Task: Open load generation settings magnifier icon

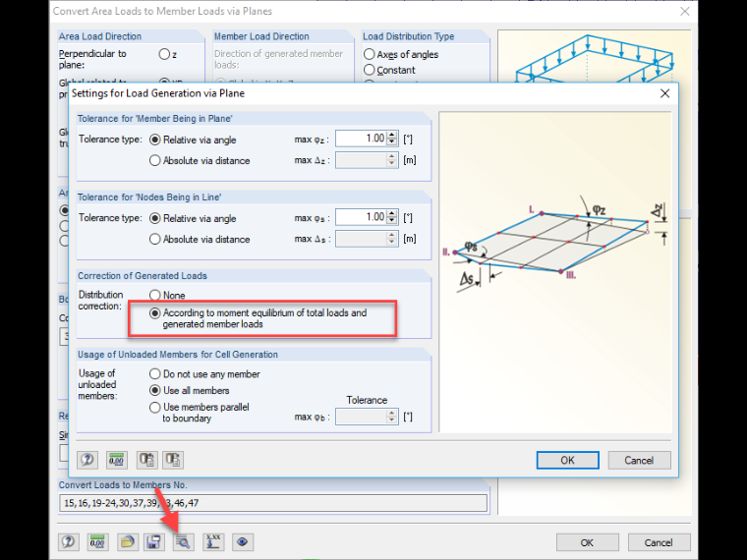Action: pyautogui.click(x=183, y=542)
